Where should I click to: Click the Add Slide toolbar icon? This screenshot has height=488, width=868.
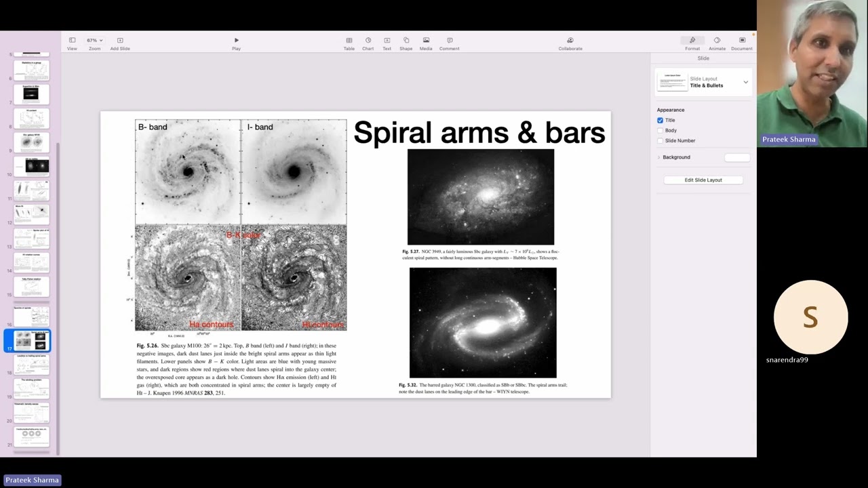[120, 40]
